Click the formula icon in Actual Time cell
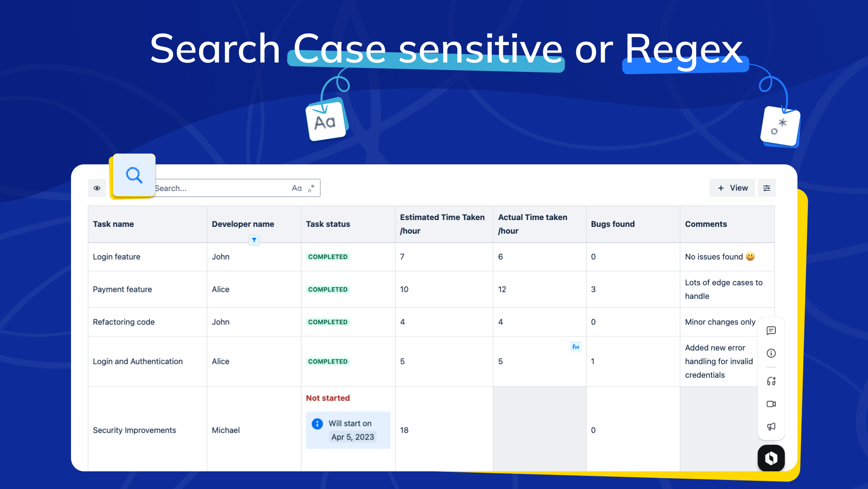 click(x=575, y=347)
